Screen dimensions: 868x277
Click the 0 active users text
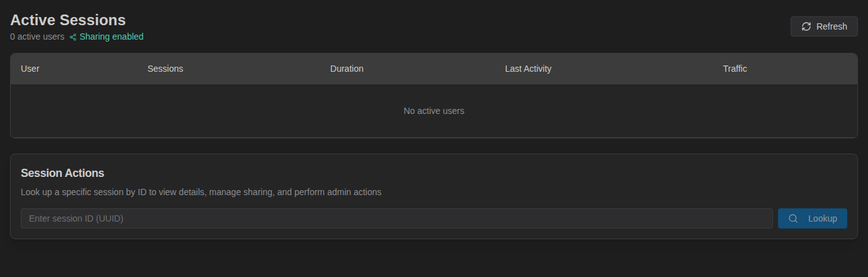click(x=37, y=37)
